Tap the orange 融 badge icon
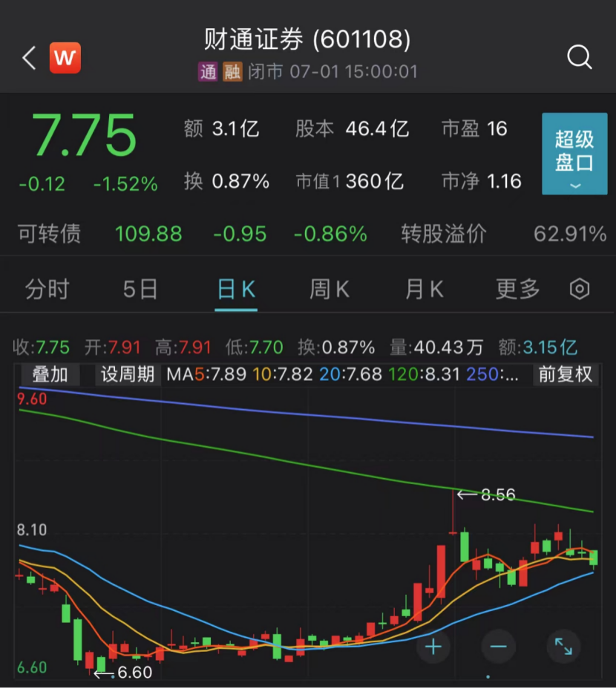The height and width of the screenshot is (689, 616). click(232, 71)
